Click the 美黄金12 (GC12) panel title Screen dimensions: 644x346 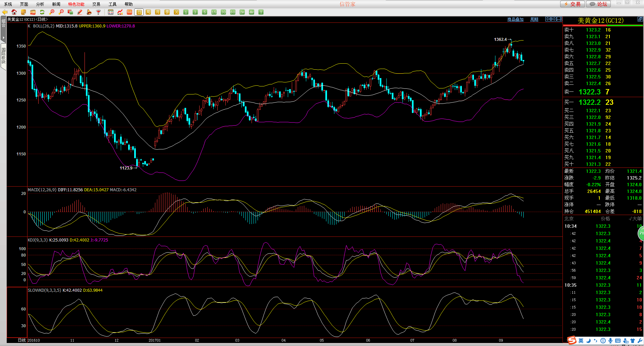pyautogui.click(x=600, y=20)
